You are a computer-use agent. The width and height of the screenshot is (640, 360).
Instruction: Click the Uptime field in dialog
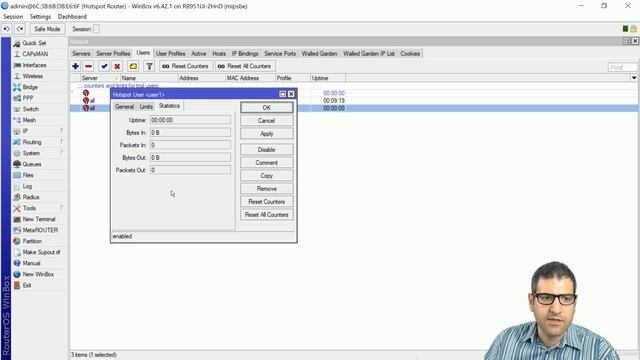tap(190, 120)
